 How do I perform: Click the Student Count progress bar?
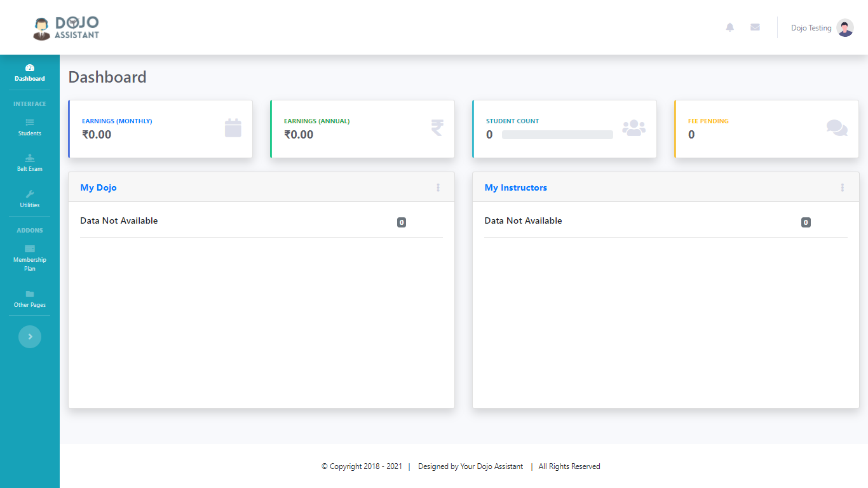tap(557, 135)
